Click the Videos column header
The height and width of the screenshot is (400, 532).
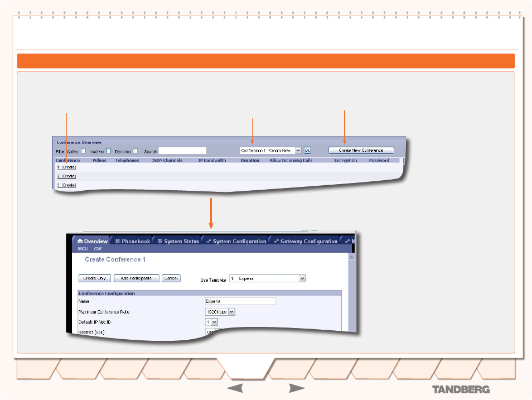click(x=99, y=160)
